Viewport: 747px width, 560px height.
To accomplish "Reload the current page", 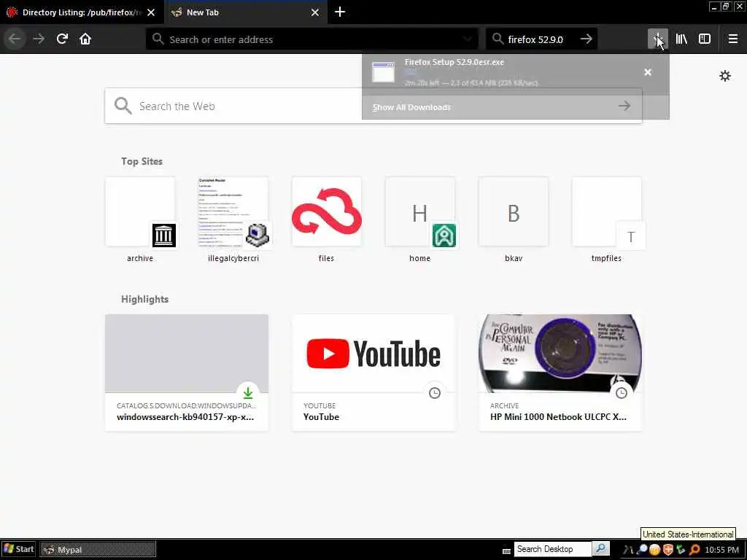I will [62, 39].
